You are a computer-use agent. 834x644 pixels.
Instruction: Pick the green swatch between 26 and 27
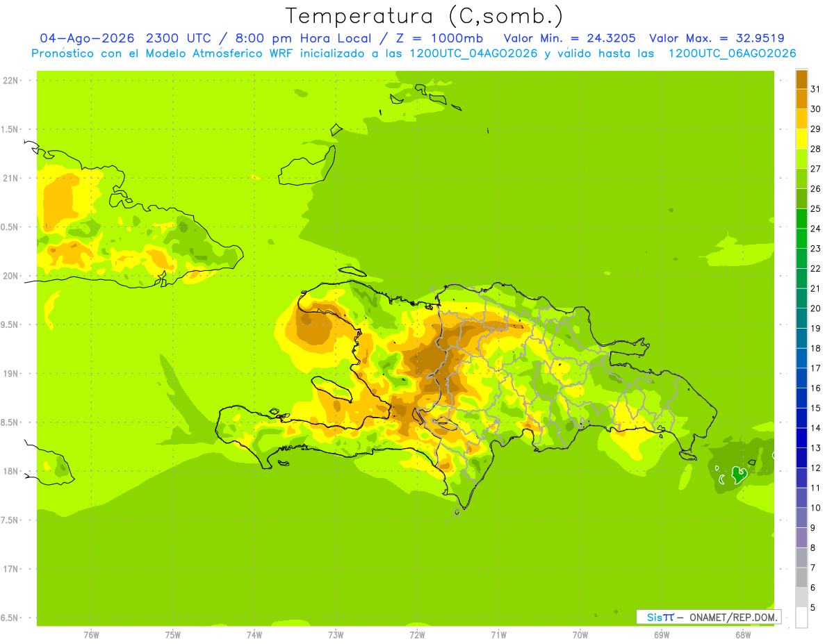tap(801, 179)
